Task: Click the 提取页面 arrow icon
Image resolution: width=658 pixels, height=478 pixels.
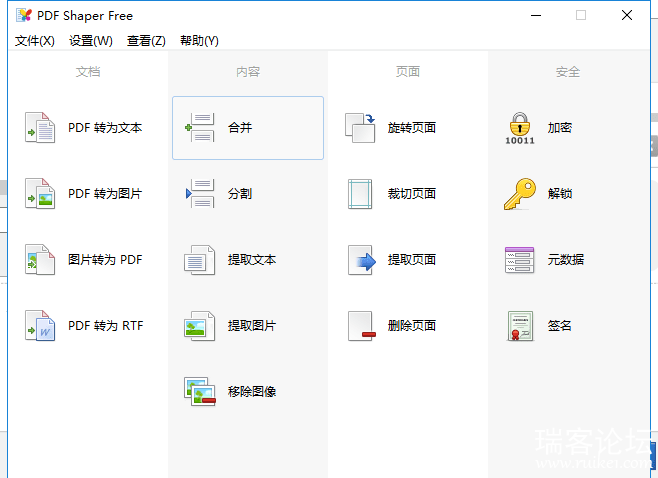Action: click(362, 260)
